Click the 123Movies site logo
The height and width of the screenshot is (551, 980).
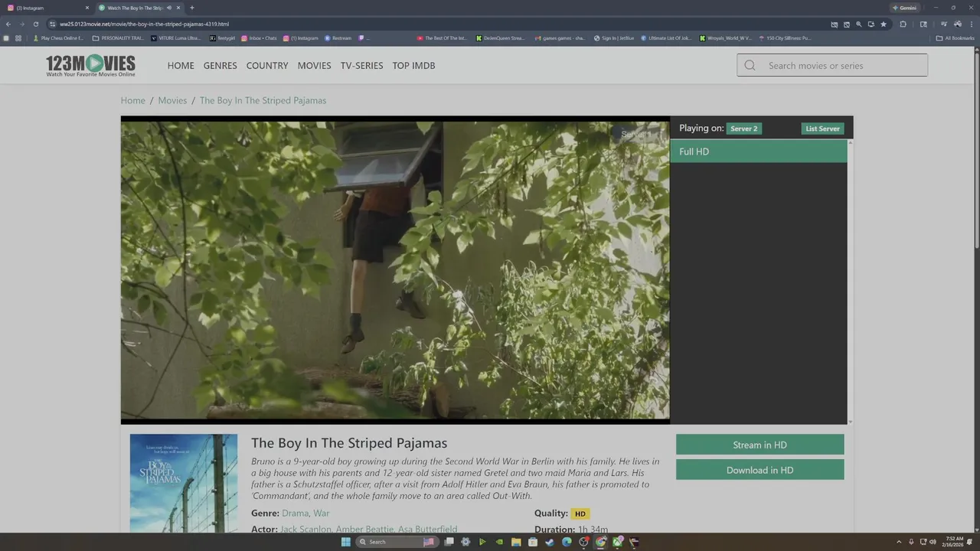[90, 65]
